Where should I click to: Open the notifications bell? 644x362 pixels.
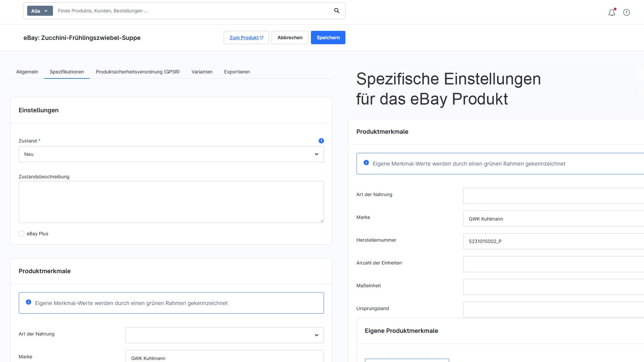[612, 12]
